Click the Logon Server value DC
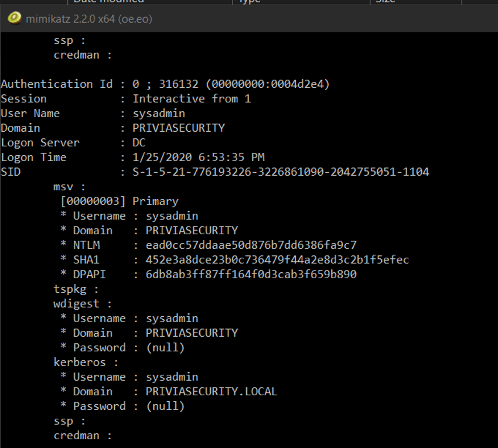 (139, 142)
